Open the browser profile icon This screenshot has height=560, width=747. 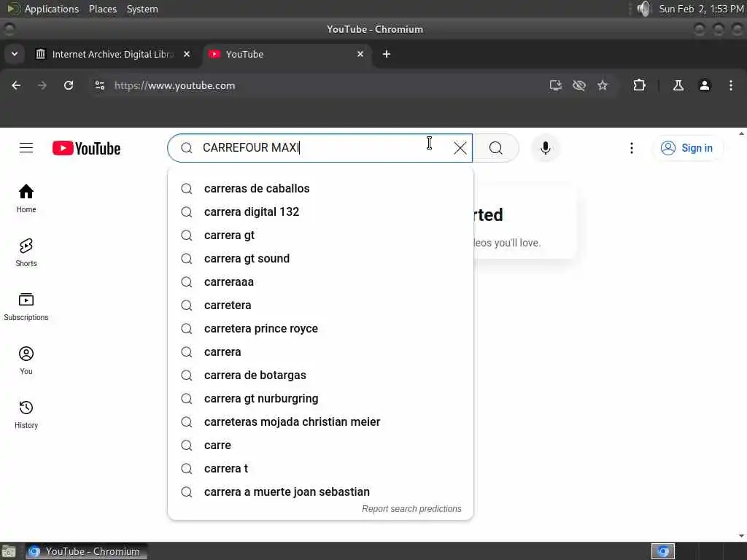coord(705,85)
